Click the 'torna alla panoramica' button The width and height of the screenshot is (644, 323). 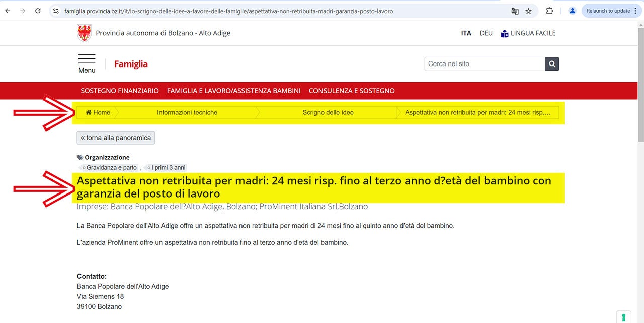pyautogui.click(x=116, y=138)
